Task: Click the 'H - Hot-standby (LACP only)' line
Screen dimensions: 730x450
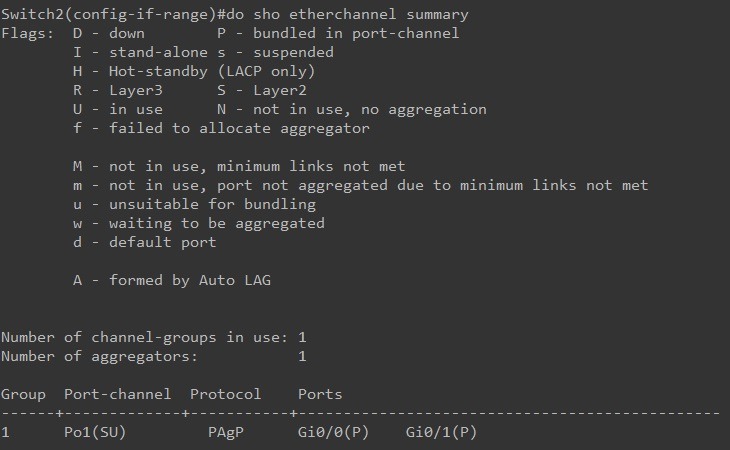Action: coord(194,71)
